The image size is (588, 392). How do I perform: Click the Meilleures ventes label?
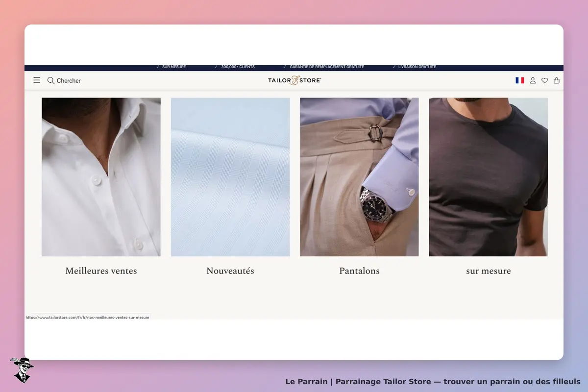[x=101, y=270]
